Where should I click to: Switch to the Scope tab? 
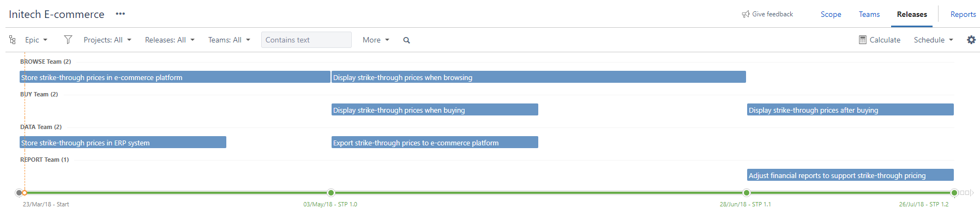click(x=831, y=15)
